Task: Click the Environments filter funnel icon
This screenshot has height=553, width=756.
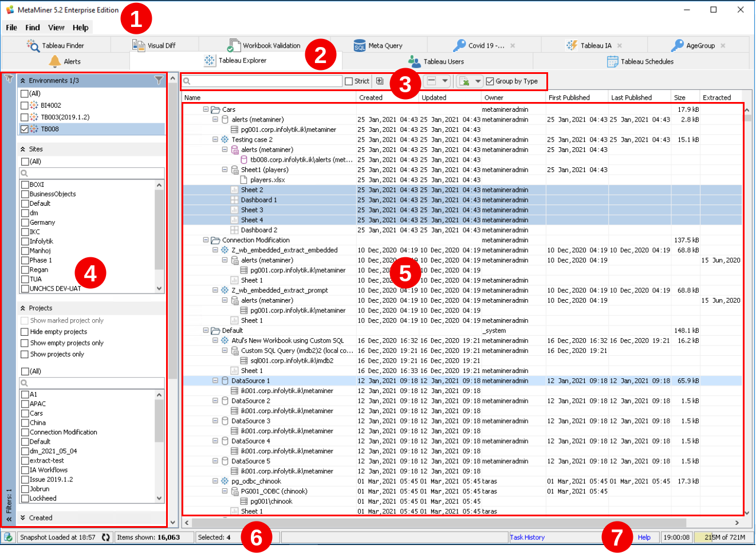Action: (x=159, y=80)
